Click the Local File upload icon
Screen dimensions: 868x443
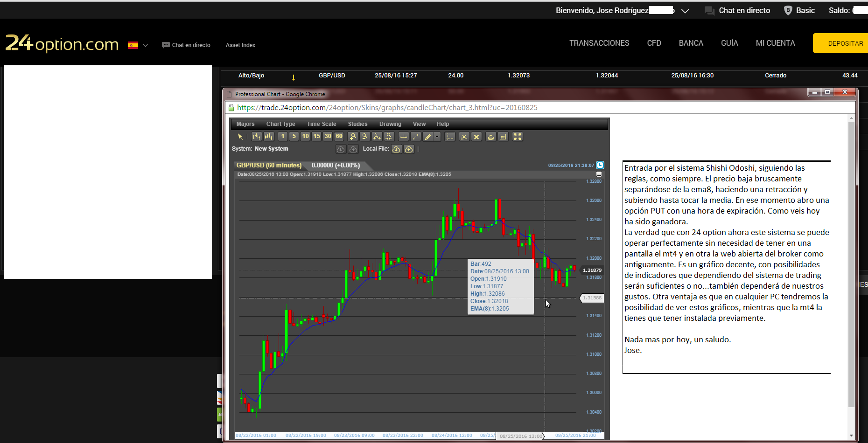[x=409, y=149]
